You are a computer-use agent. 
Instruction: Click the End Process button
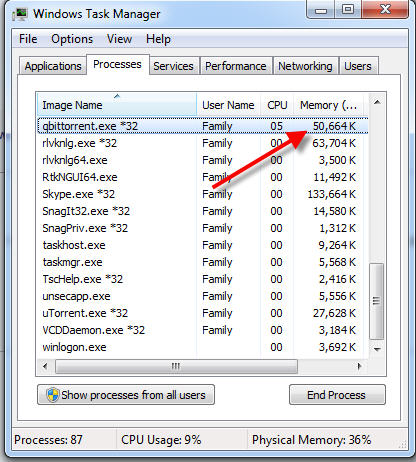[x=337, y=395]
